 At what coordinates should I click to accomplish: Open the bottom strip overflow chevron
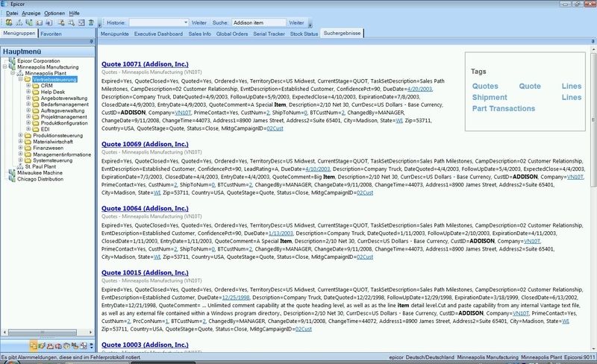[x=91, y=345]
